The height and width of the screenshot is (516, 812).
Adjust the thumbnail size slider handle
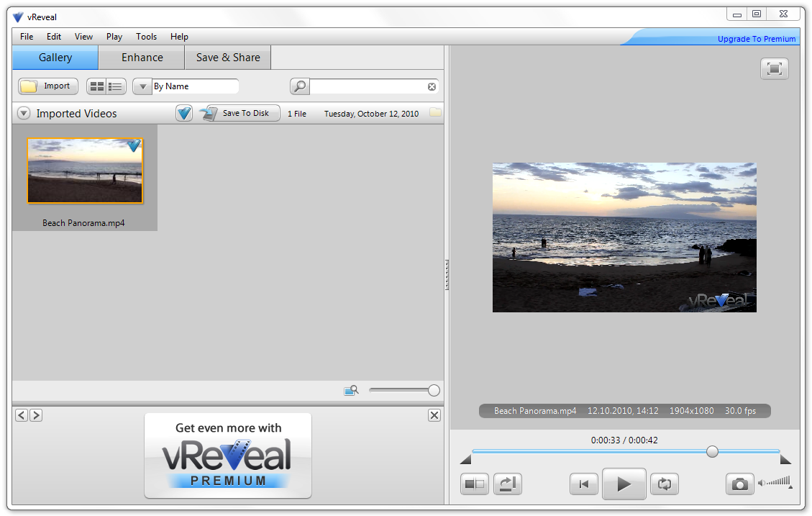pos(434,391)
